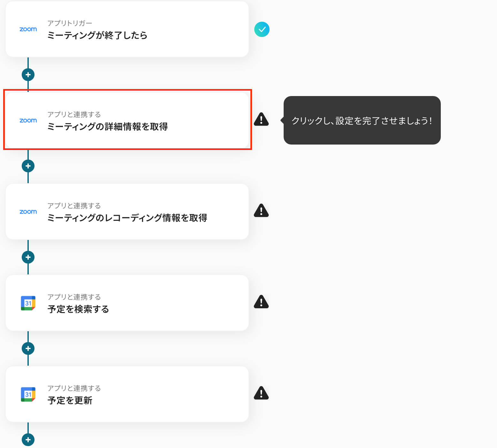Click the Zoom logo on the trigger card

point(28,29)
